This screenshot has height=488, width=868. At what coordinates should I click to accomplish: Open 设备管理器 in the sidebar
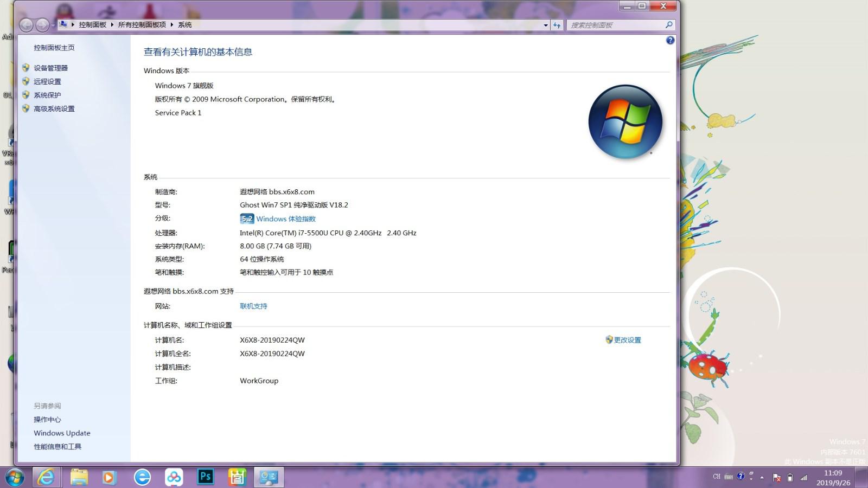click(x=51, y=68)
